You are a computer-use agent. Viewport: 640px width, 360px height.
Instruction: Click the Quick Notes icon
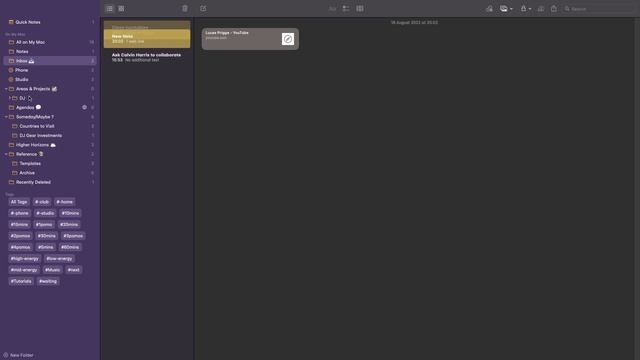tap(11, 22)
